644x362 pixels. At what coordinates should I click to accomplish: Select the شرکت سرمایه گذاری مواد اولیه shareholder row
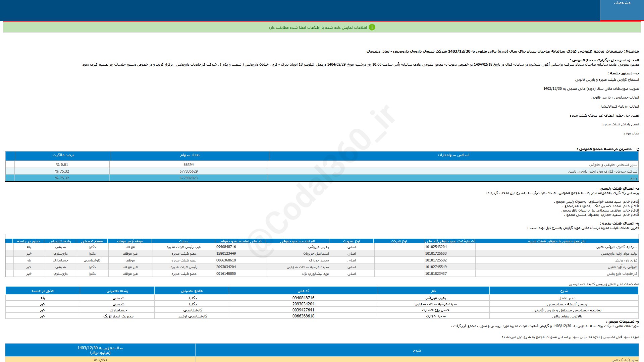602,172
